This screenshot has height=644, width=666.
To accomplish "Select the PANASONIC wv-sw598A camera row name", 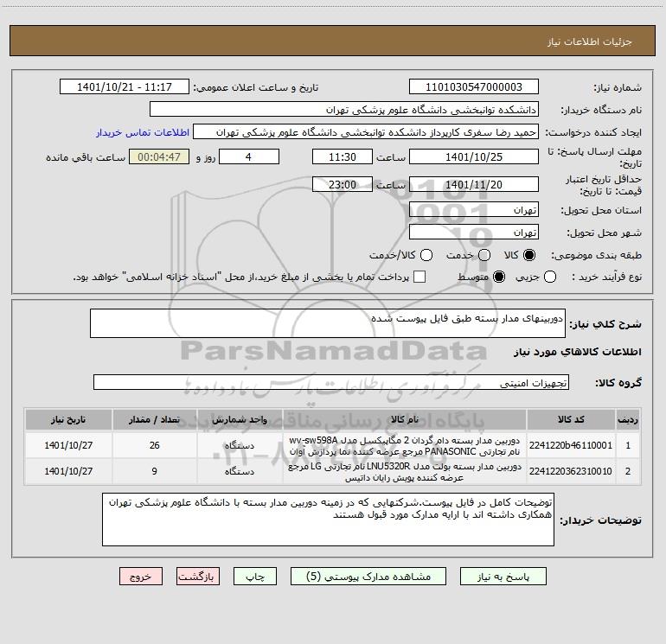I will (x=405, y=445).
